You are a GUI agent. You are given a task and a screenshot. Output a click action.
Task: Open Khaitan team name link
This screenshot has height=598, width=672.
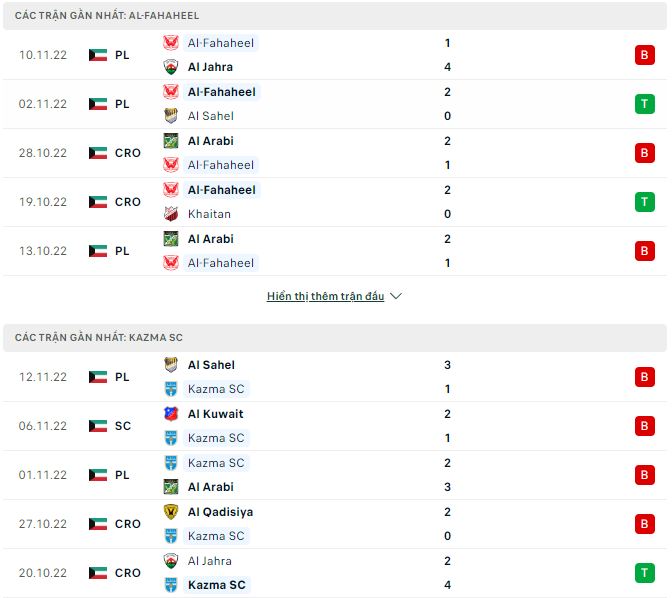[x=209, y=214]
